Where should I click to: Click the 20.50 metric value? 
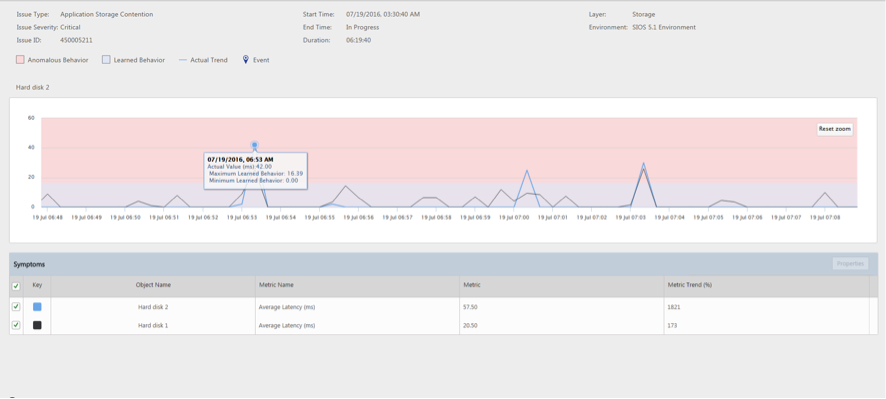coord(471,326)
